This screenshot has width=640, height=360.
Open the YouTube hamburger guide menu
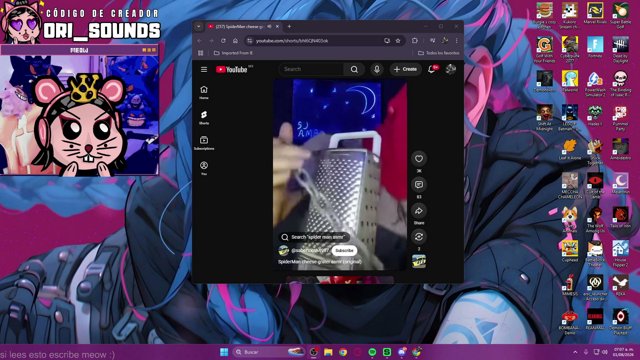(x=204, y=69)
